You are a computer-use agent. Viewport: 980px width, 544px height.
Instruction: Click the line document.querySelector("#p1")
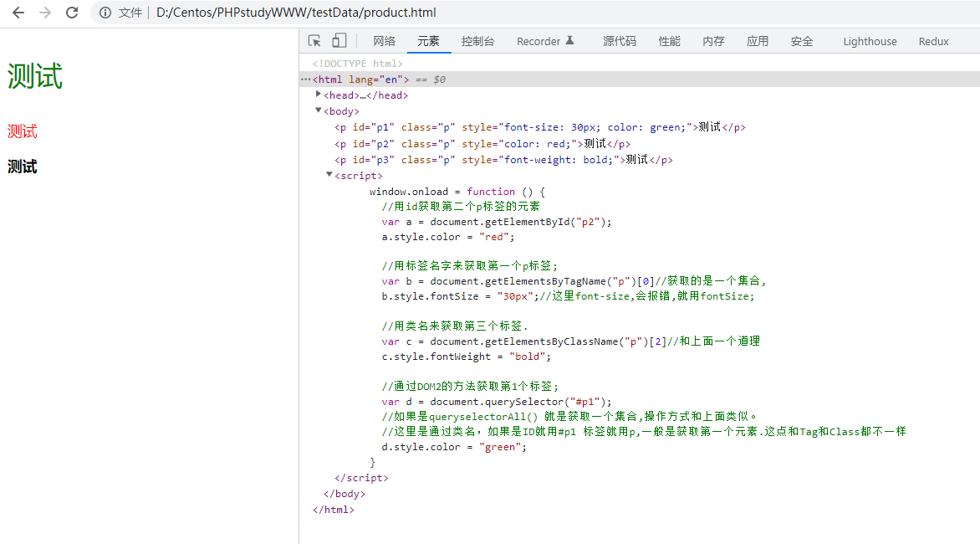[497, 402]
